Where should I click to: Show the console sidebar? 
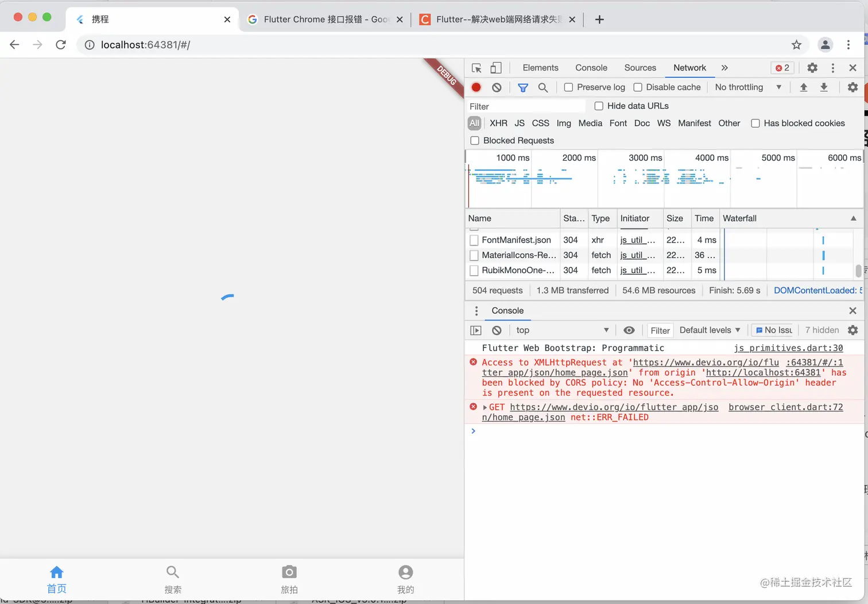[x=476, y=330]
